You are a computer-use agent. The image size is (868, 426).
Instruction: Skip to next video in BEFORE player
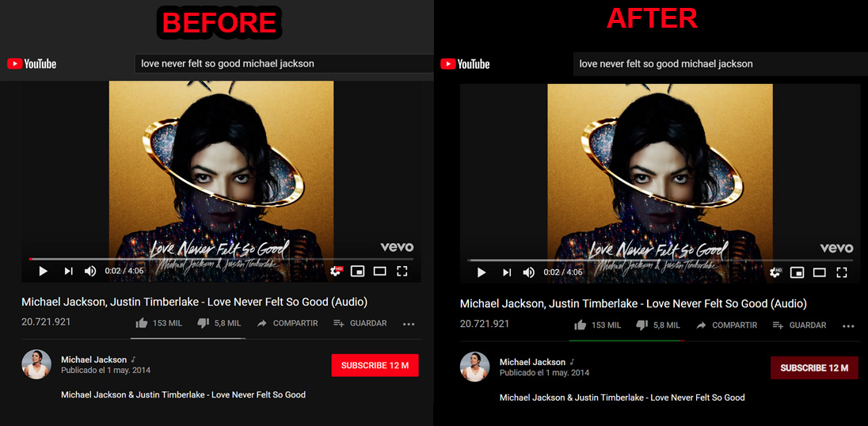68,271
